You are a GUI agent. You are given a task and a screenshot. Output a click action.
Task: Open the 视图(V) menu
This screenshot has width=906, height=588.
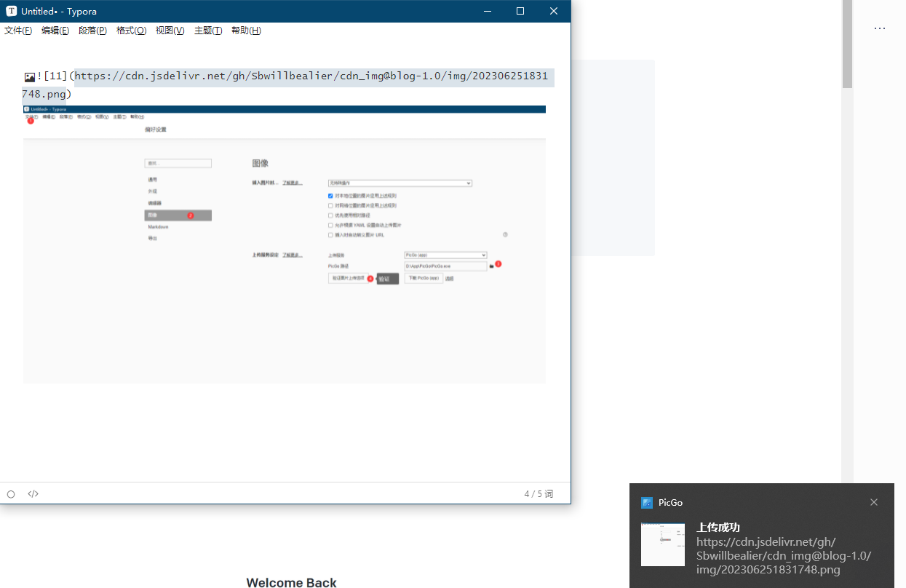tap(170, 30)
